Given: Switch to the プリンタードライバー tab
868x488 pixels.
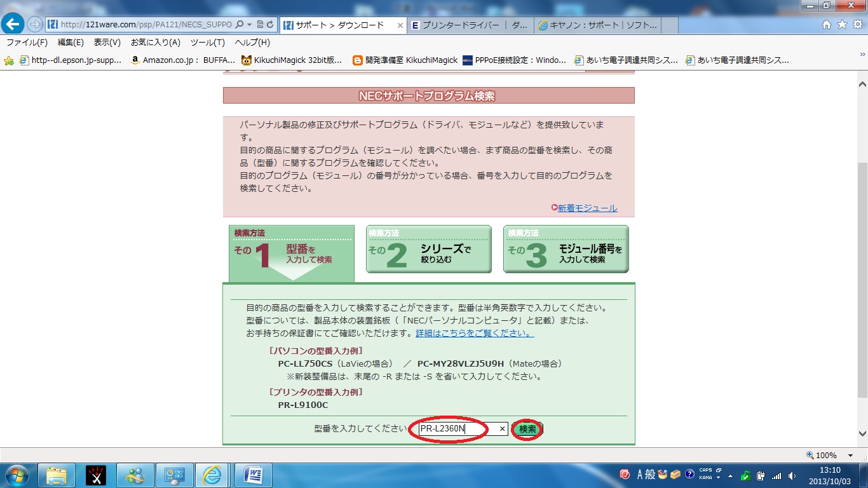Looking at the screenshot, I should (471, 25).
